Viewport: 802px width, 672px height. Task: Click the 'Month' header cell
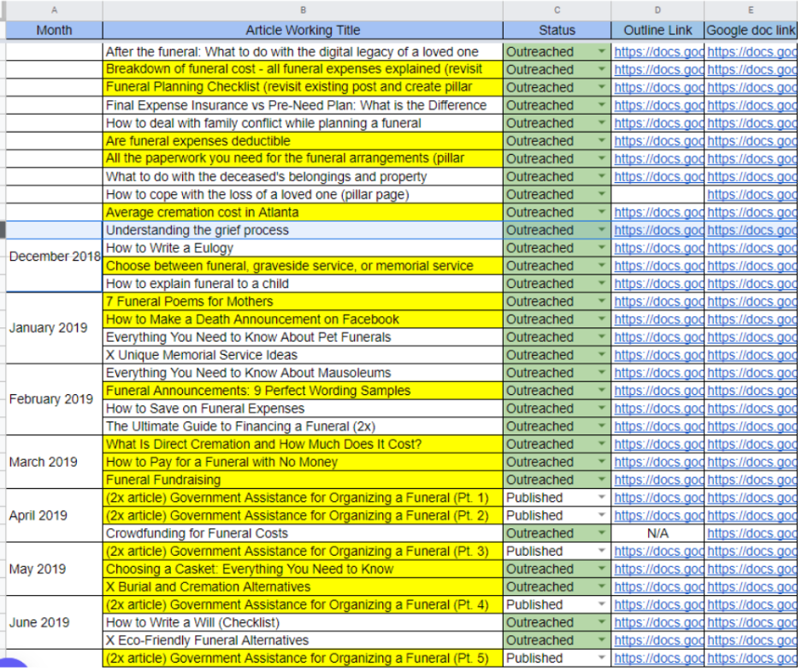(54, 30)
